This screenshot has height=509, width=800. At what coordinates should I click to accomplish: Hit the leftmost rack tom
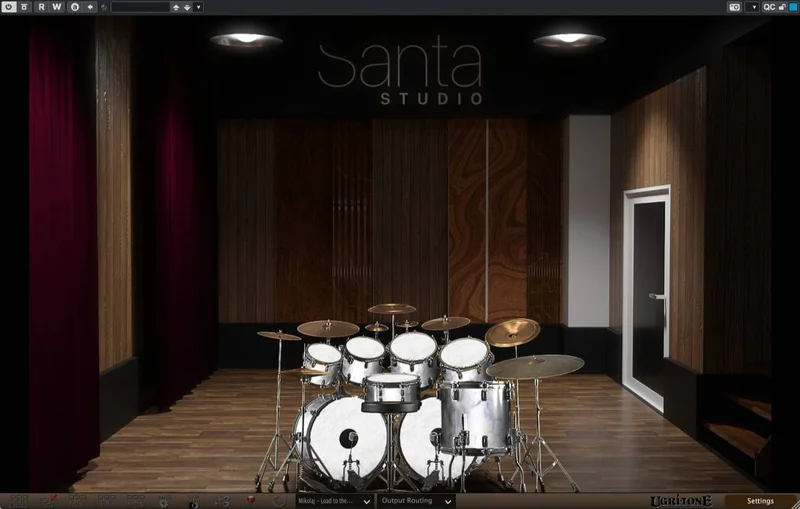tap(323, 357)
